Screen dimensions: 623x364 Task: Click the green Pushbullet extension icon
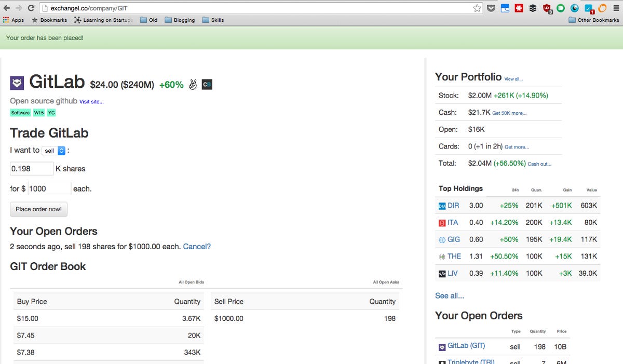point(561,8)
